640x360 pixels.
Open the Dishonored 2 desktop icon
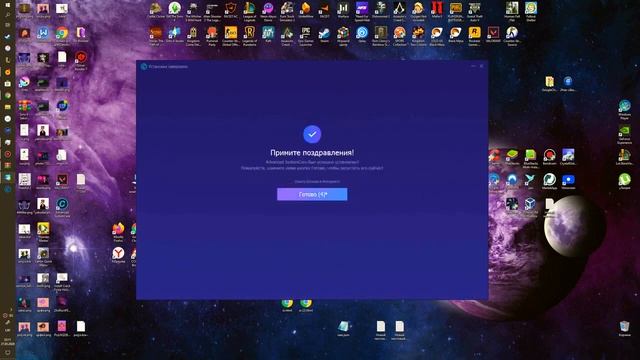tap(381, 11)
